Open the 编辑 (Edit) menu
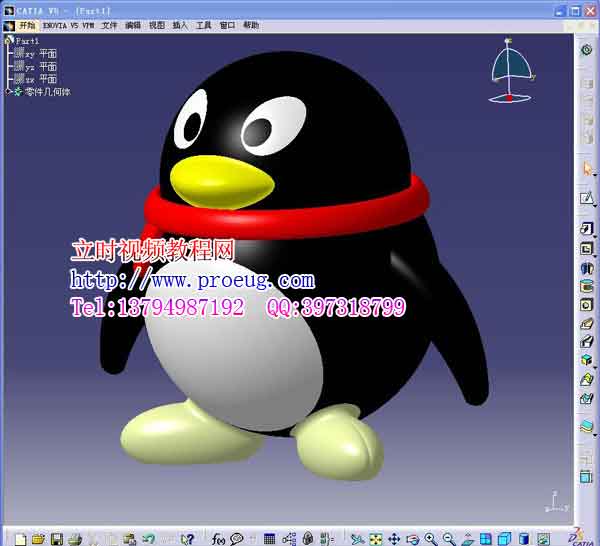600x546 pixels. click(133, 25)
